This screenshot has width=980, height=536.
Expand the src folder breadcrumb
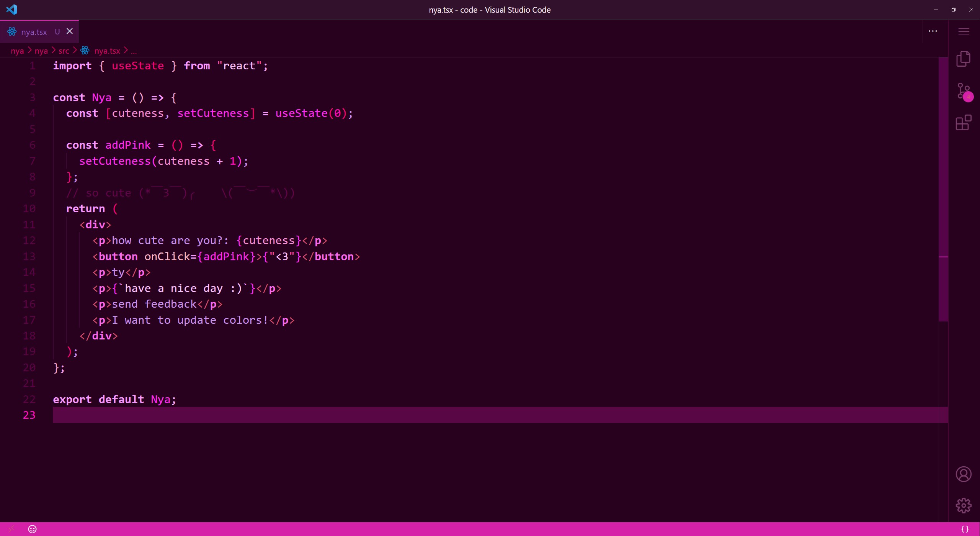click(x=64, y=51)
